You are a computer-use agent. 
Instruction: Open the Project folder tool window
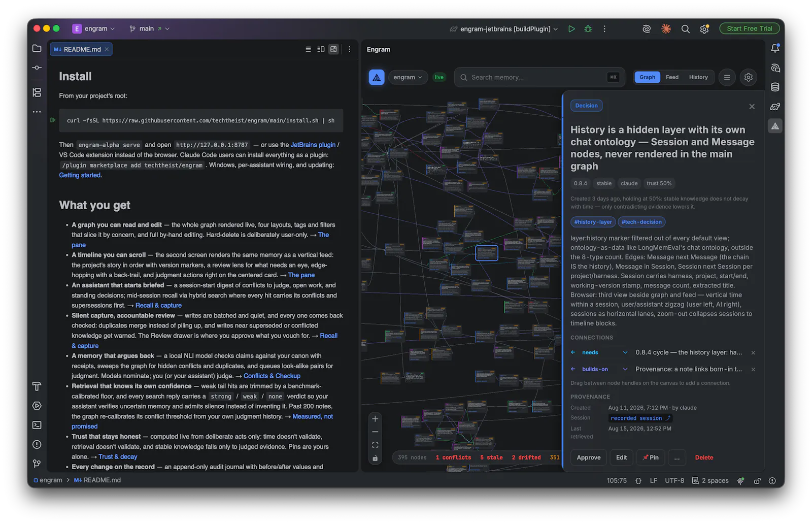[37, 49]
